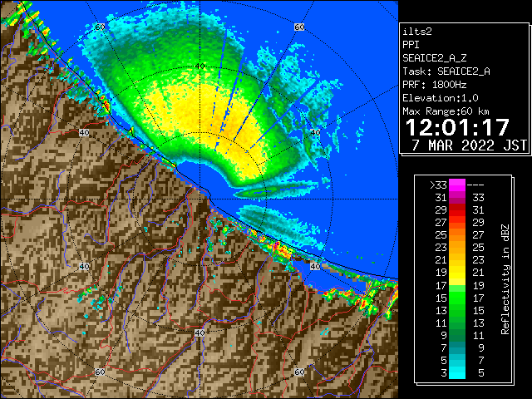Pick the red 29–31 dBZ color band
The height and width of the screenshot is (399, 532).
click(457, 210)
